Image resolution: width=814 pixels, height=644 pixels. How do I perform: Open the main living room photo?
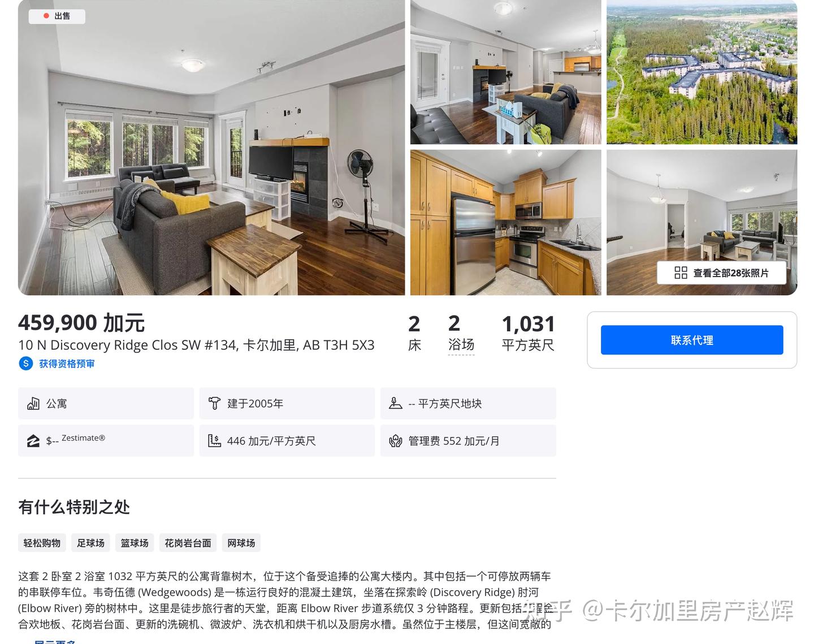(211, 148)
